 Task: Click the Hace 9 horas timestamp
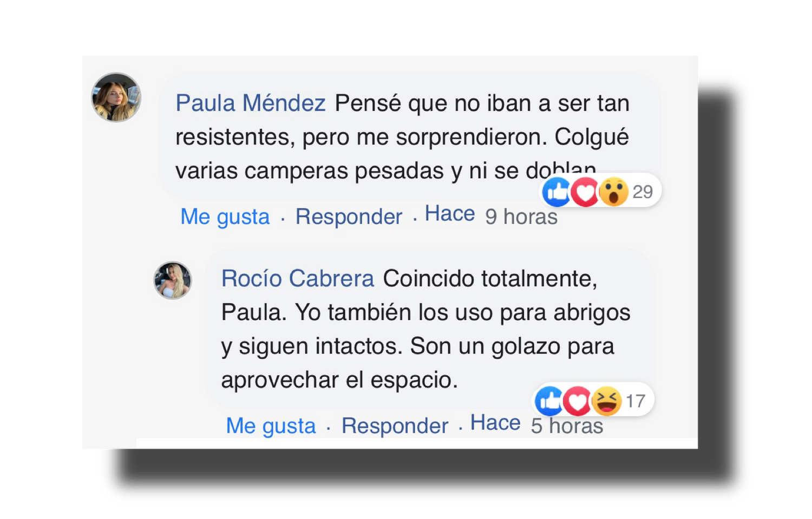(x=491, y=215)
